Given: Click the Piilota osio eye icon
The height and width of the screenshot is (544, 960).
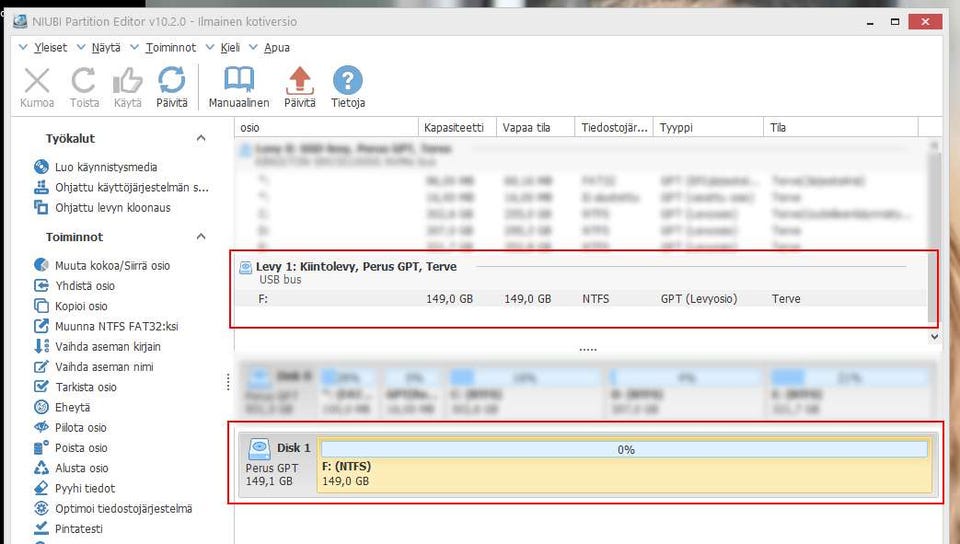Looking at the screenshot, I should pos(41,427).
